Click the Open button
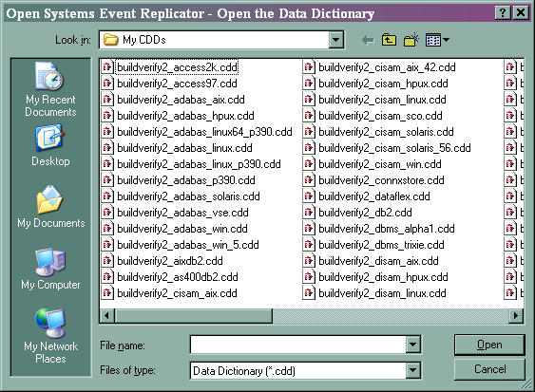535x392 pixels. click(489, 345)
